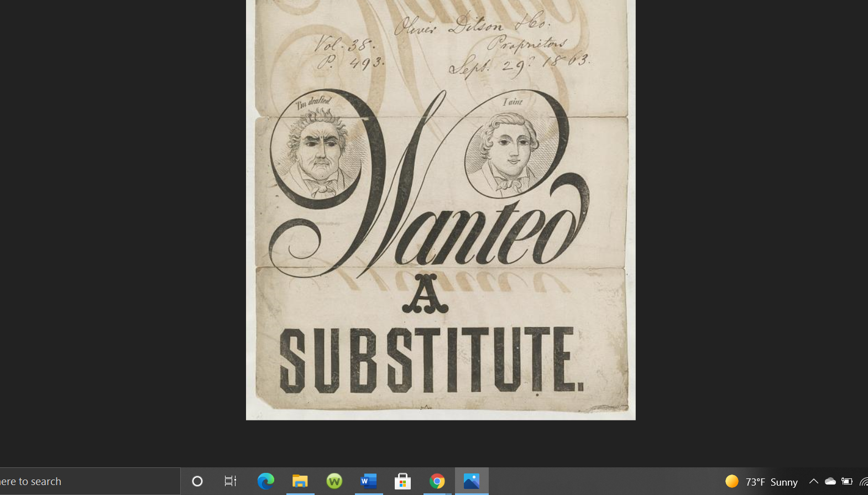868x495 pixels.
Task: Launch Microsoft Edge from the taskbar
Action: pos(265,481)
